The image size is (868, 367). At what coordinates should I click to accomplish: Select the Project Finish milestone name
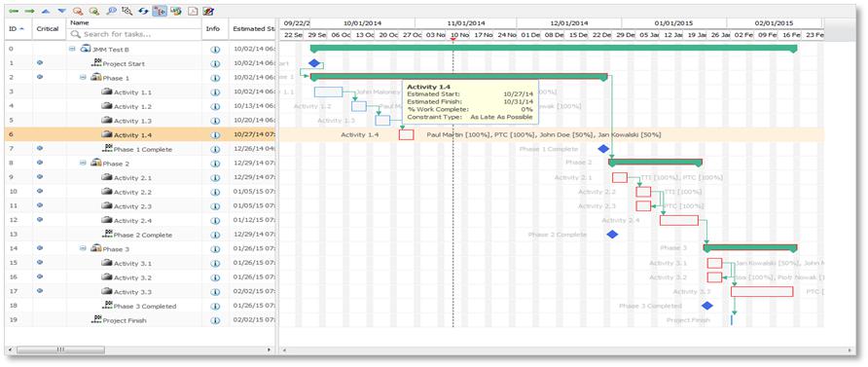coord(125,320)
